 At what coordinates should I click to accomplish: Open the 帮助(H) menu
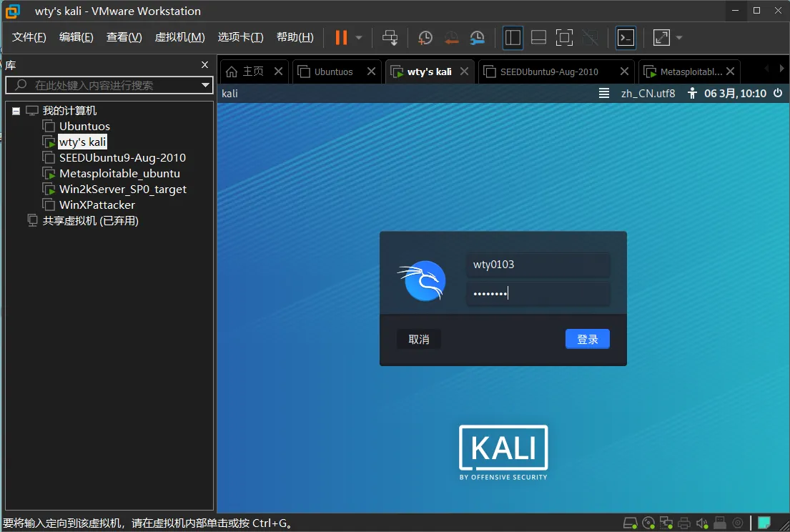coord(295,37)
